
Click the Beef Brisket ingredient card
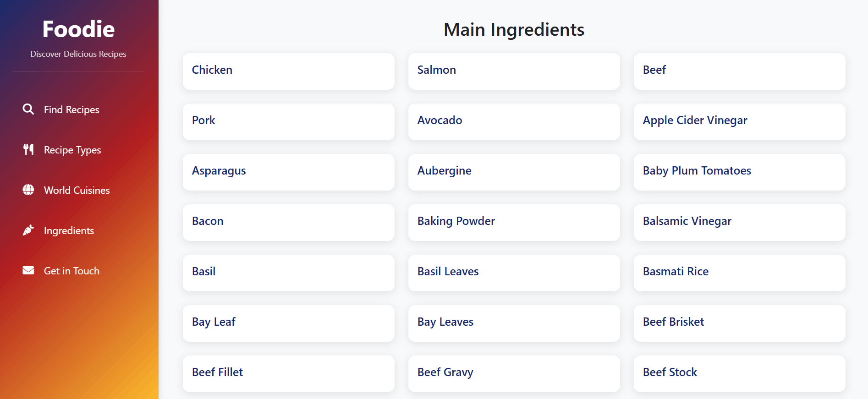pos(740,323)
